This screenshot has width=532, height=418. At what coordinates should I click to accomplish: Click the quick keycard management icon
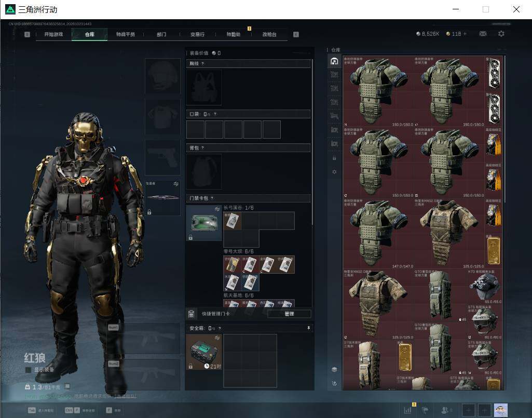tap(191, 314)
